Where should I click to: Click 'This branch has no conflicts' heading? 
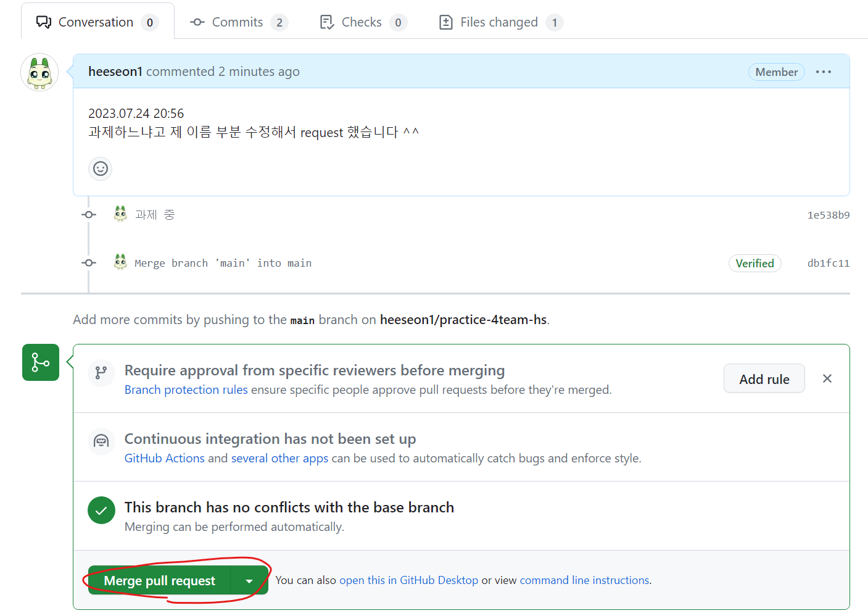click(289, 507)
